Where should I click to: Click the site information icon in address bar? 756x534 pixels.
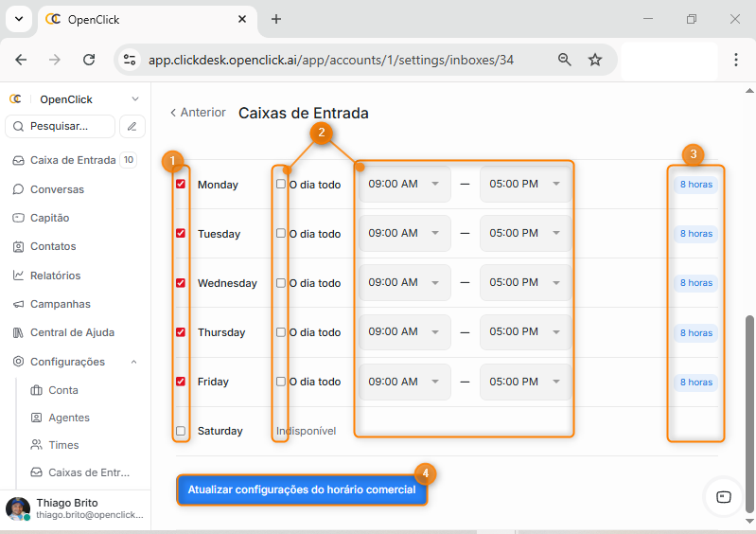click(x=130, y=60)
